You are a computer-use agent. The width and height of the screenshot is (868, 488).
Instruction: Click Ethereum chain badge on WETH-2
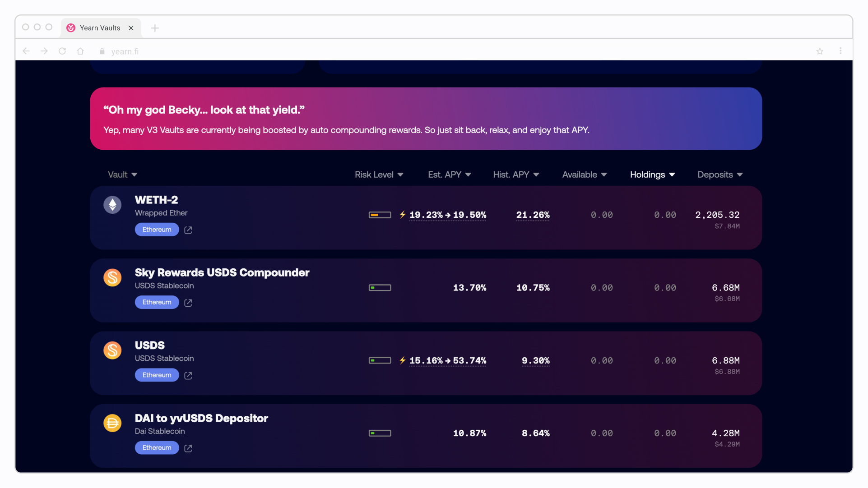(157, 230)
